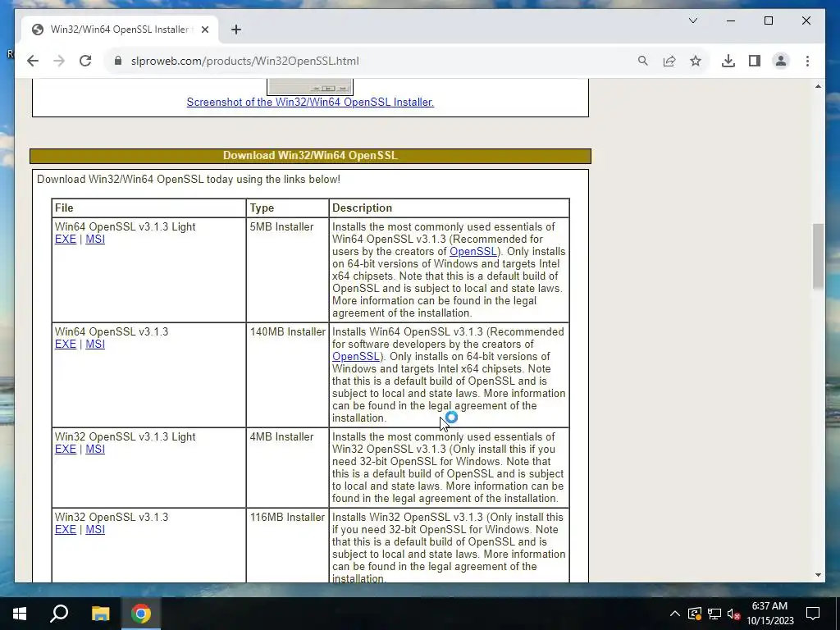
Task: Click 'Win32 OpenSSL v3.1.3 Light' file name
Action: tap(125, 436)
